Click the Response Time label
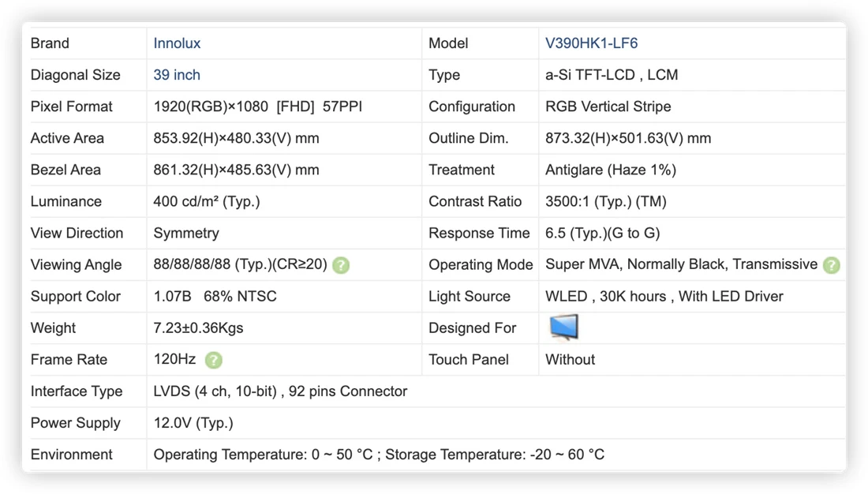Viewport: 868px width, 494px height. pos(479,233)
